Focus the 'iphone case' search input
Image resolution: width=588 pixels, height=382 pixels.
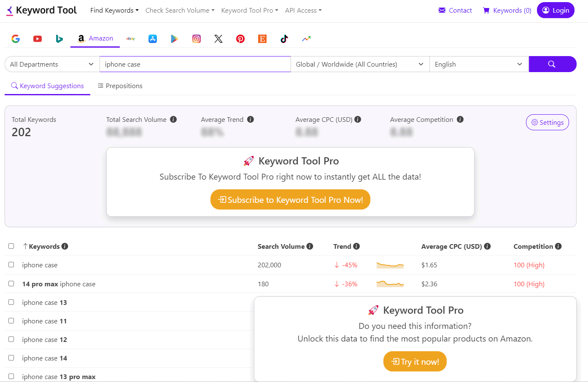(195, 64)
